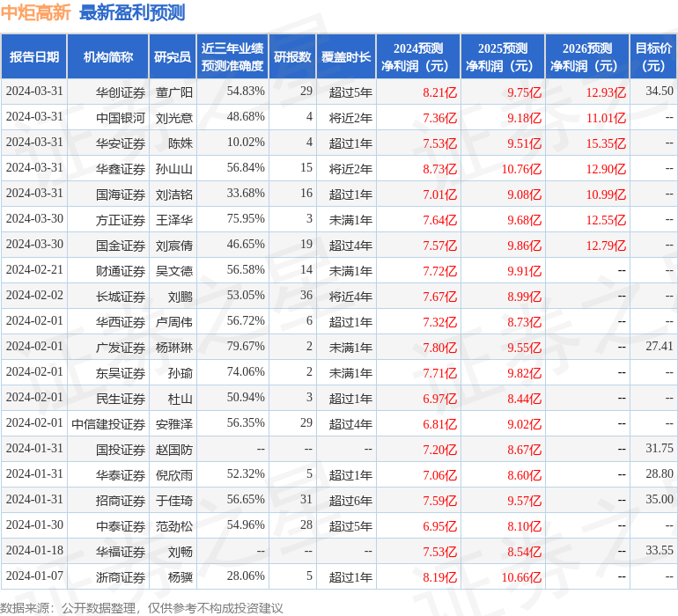This screenshot has height=616, width=678.
Task: Select the 机构简称 column header
Action: click(x=108, y=56)
